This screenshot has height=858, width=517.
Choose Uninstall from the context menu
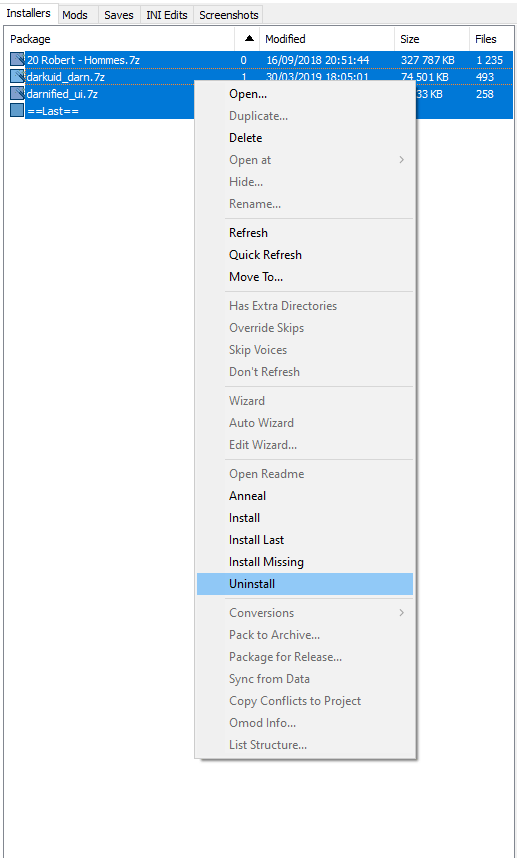coord(305,584)
